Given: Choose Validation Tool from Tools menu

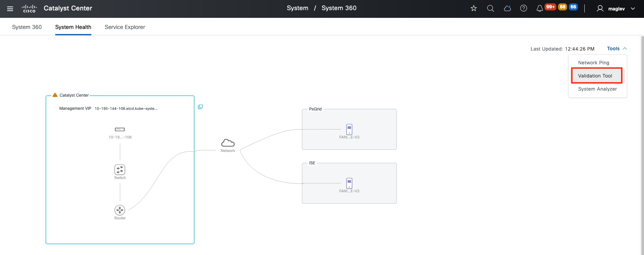Looking at the screenshot, I should 595,76.
